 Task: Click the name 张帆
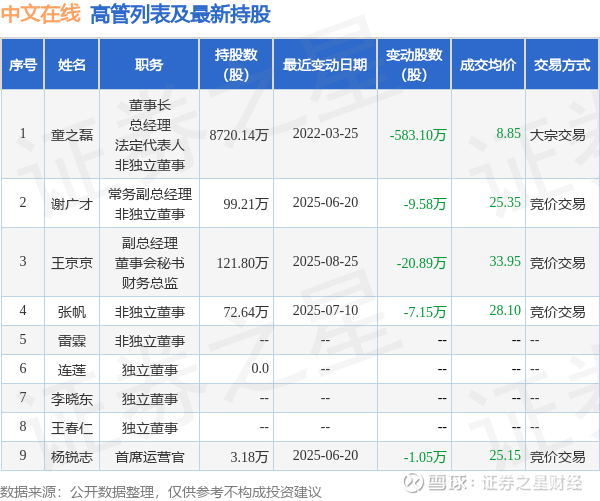72,312
